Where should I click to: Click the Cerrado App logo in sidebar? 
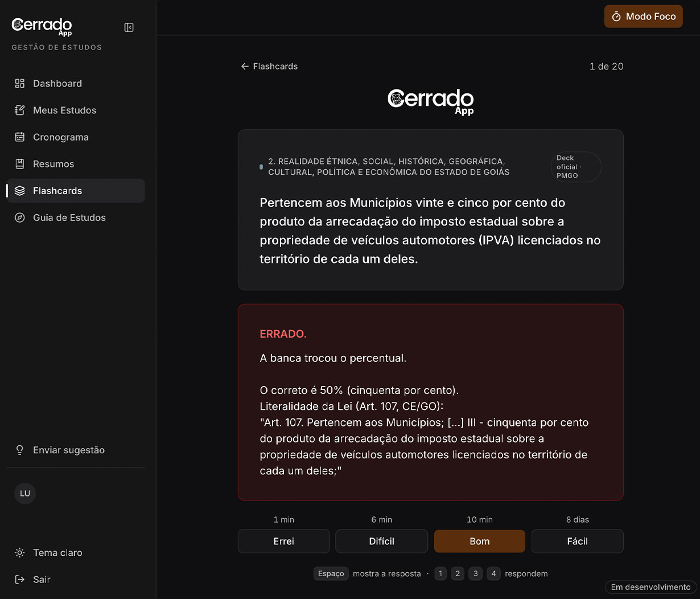tap(42, 26)
